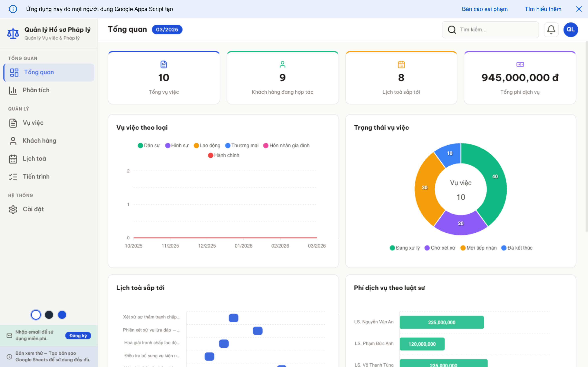
Task: Open the 03/2026 month selector badge
Action: pos(167,30)
